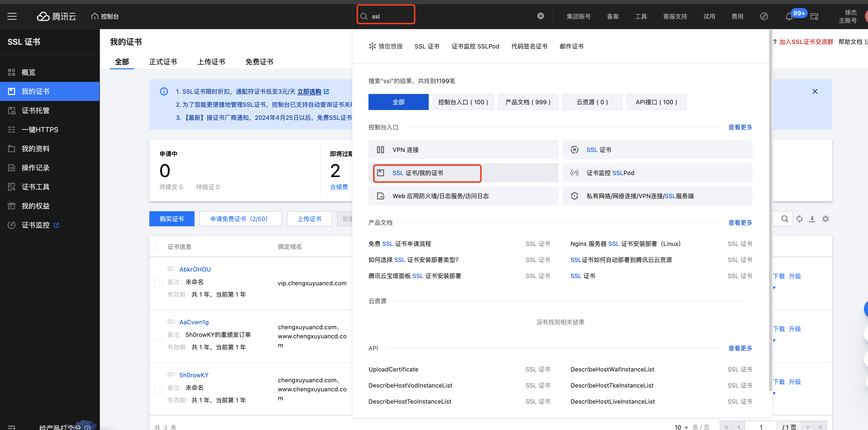Open 一键HTTPS in the sidebar
The height and width of the screenshot is (430, 868).
[40, 130]
